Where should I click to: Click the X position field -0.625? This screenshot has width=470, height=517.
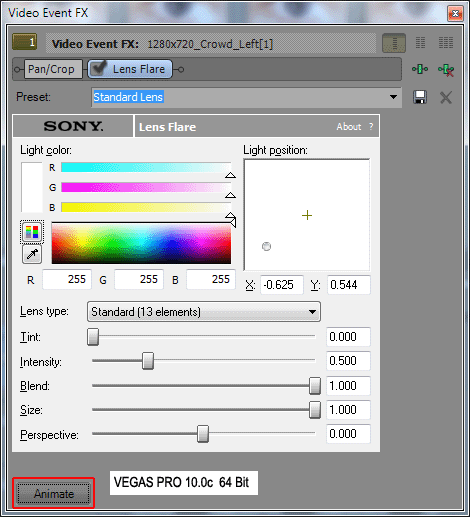[282, 285]
